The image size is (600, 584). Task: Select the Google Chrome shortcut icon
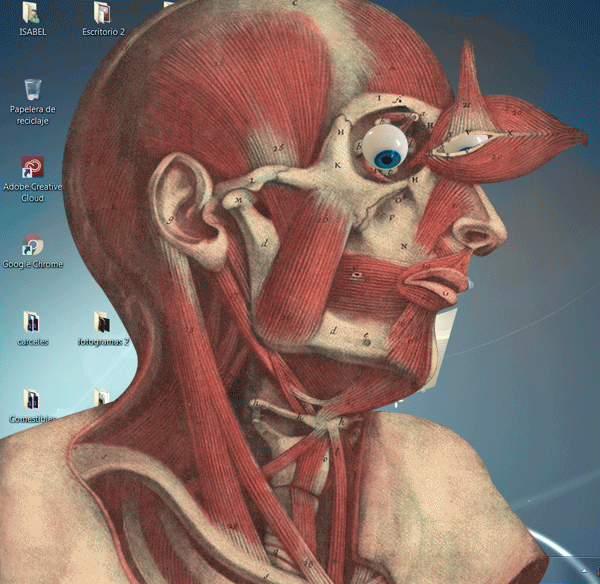(33, 245)
